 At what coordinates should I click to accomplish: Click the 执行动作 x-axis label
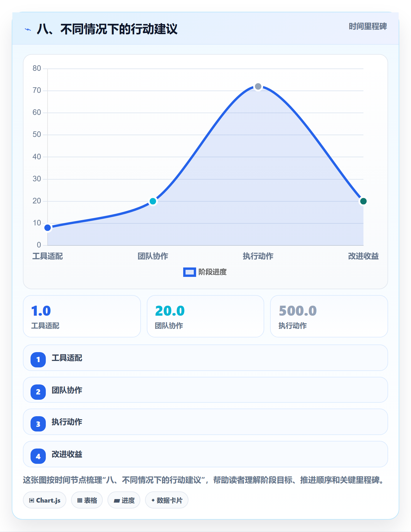[x=258, y=256]
